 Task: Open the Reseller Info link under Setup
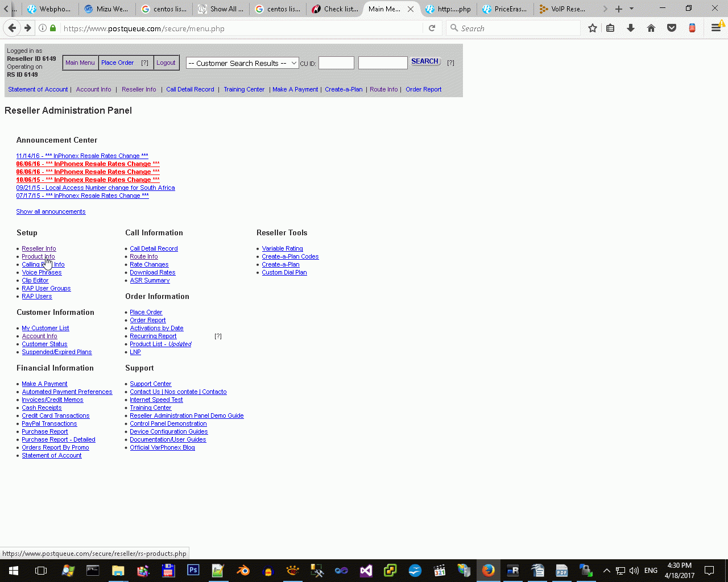(39, 248)
